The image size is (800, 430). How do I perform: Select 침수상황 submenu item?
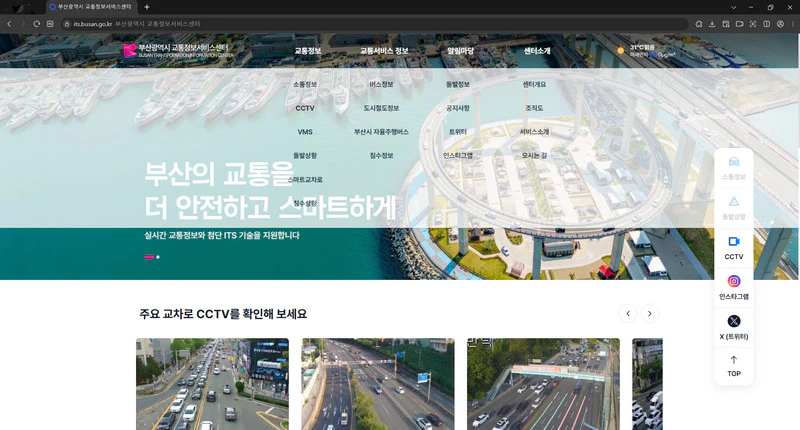coord(305,203)
